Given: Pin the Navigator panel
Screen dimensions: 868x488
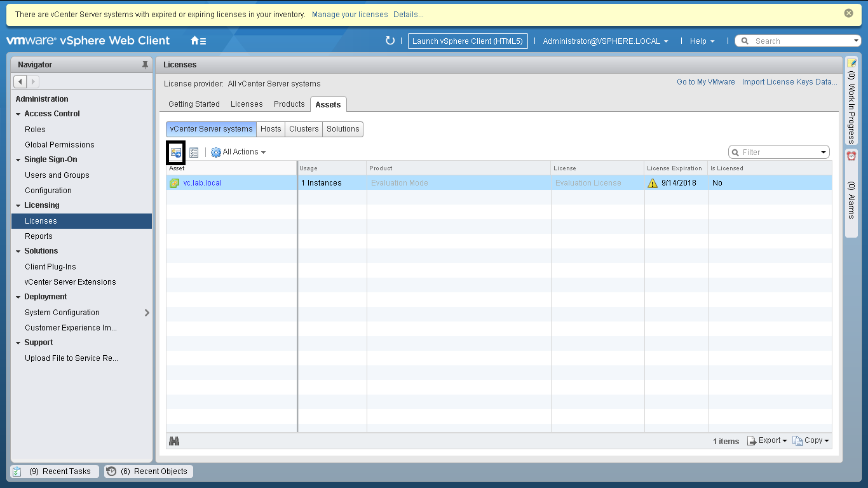Looking at the screenshot, I should coord(145,65).
